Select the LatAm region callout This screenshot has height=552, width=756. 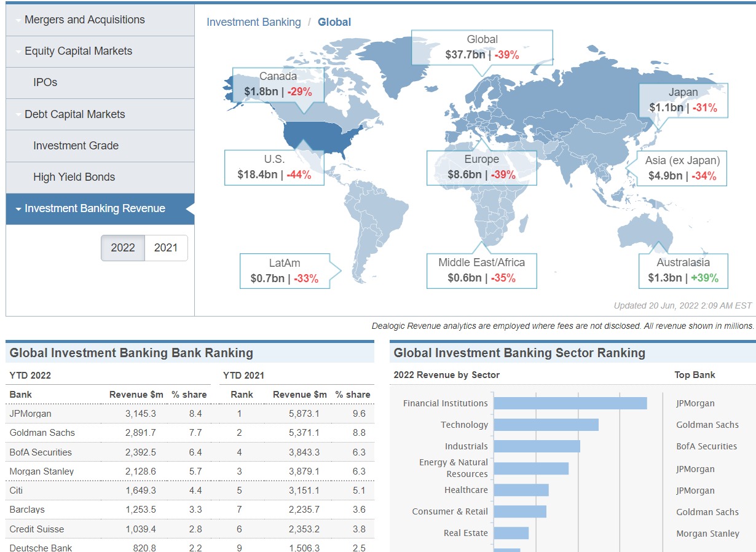(x=285, y=270)
